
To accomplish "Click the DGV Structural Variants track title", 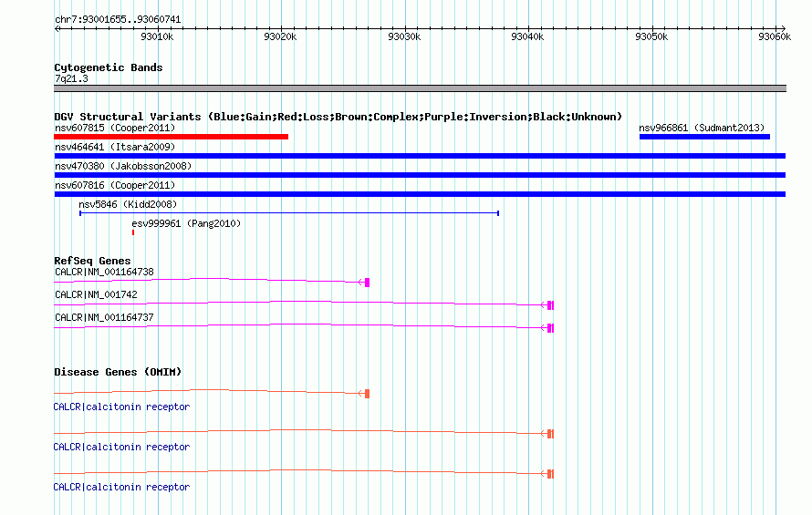I will 338,117.
